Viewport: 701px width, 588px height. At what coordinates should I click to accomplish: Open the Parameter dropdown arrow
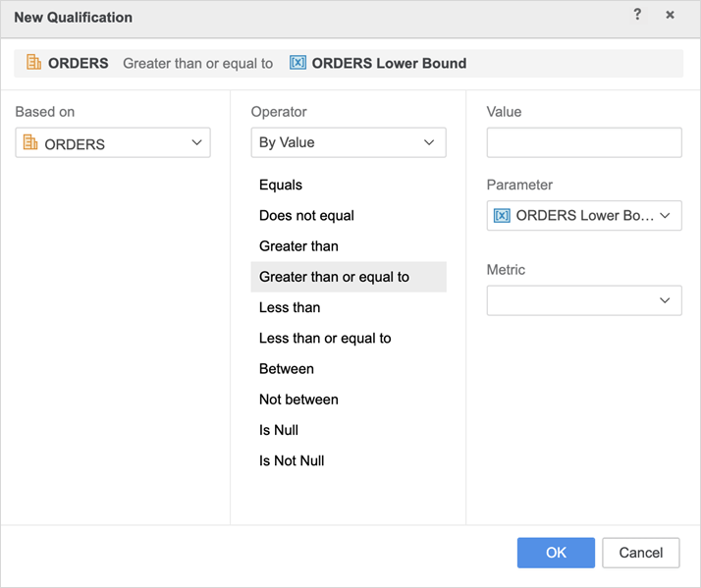665,215
